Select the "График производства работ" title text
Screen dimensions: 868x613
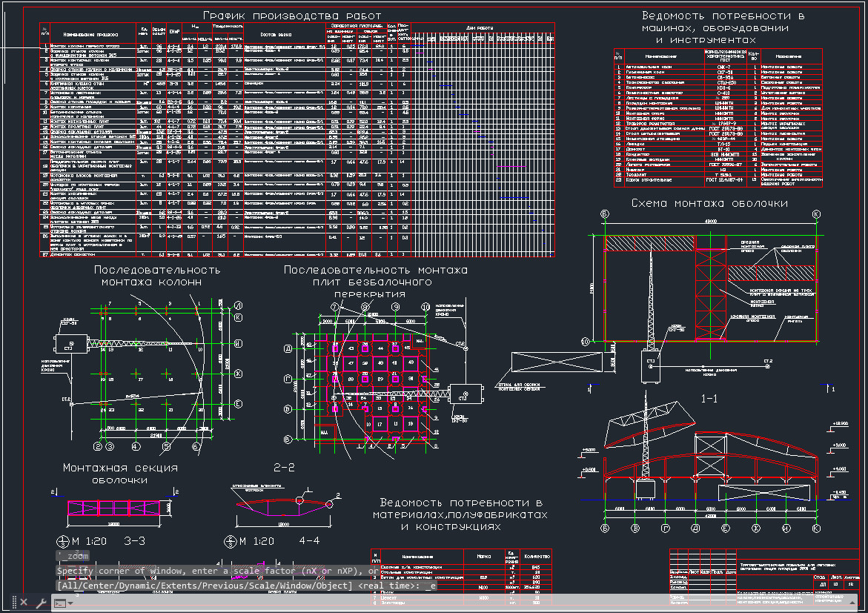pyautogui.click(x=292, y=16)
